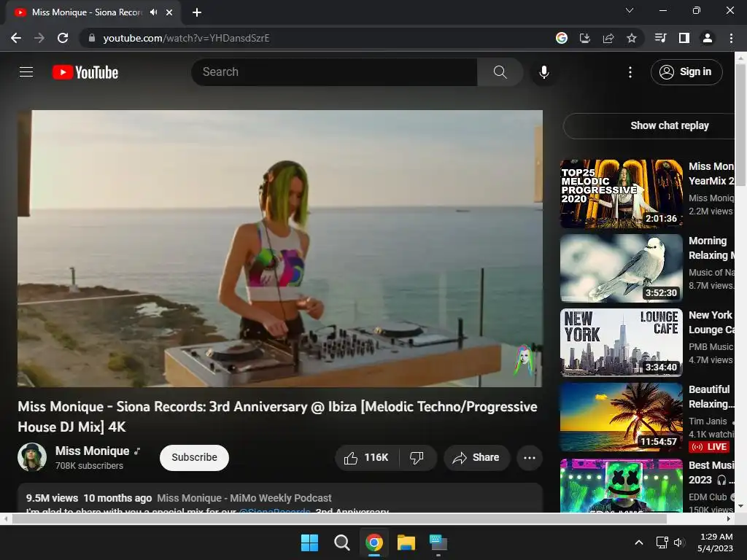Click Miss Monique YearMix video title
This screenshot has width=747, height=560.
click(711, 174)
